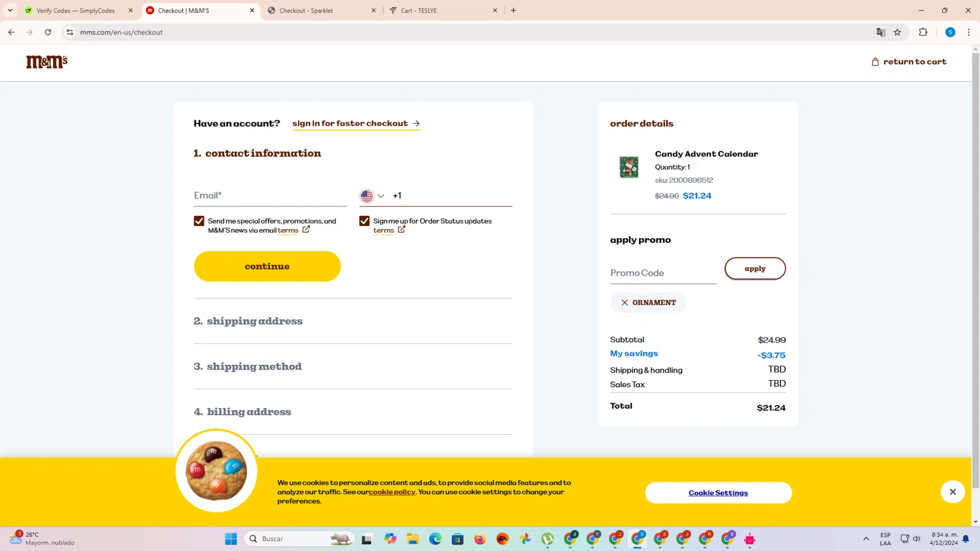
Task: Click the sku:2000896512 text
Action: click(x=684, y=180)
